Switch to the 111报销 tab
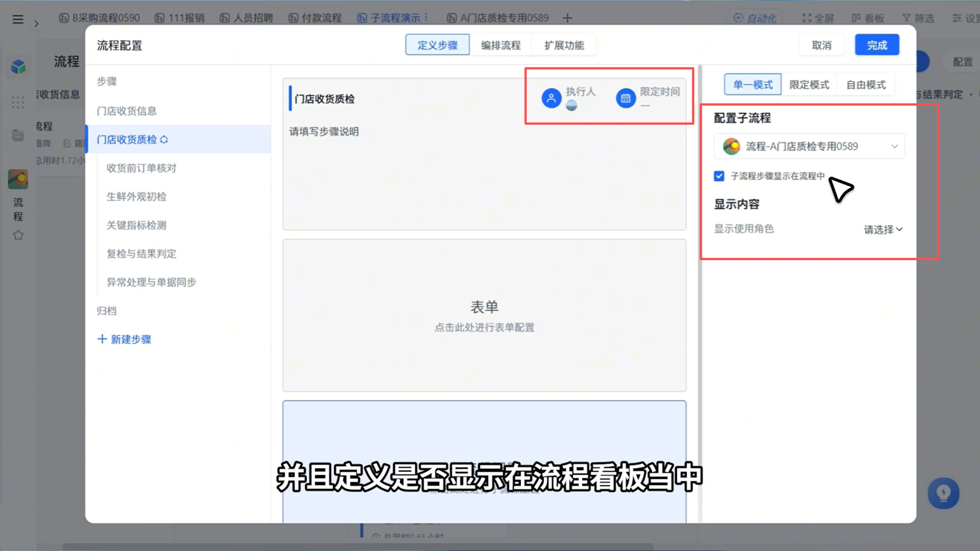The image size is (980, 551). [180, 18]
